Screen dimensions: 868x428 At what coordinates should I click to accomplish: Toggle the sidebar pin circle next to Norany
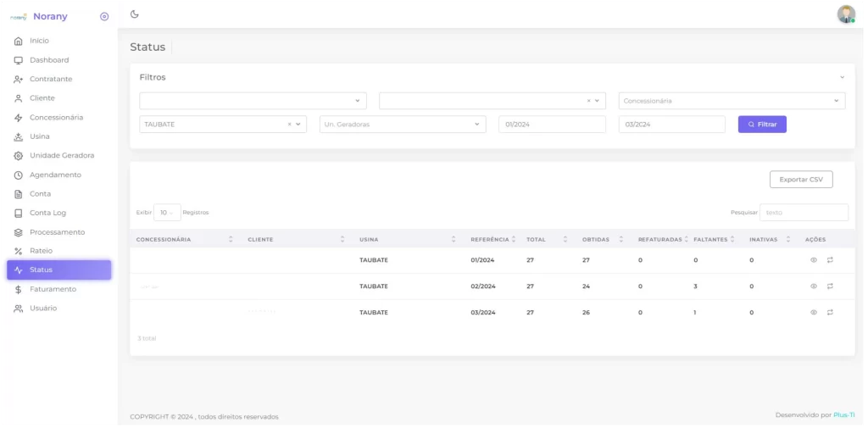click(104, 16)
